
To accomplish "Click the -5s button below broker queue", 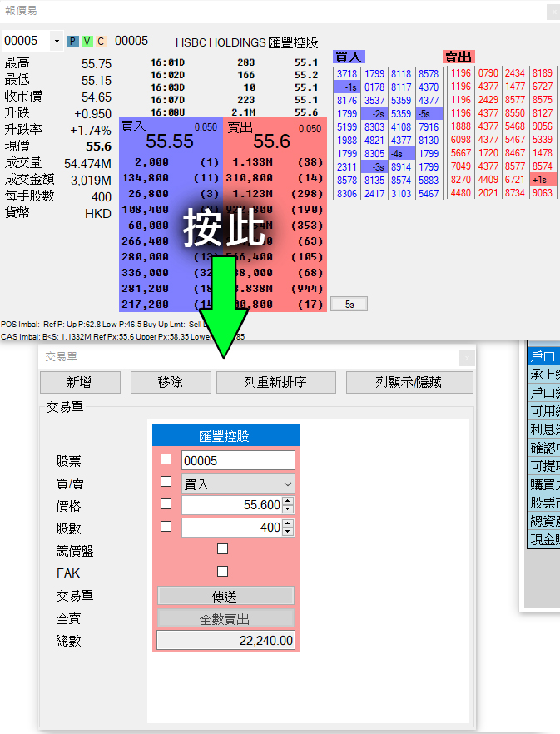I will pyautogui.click(x=349, y=305).
